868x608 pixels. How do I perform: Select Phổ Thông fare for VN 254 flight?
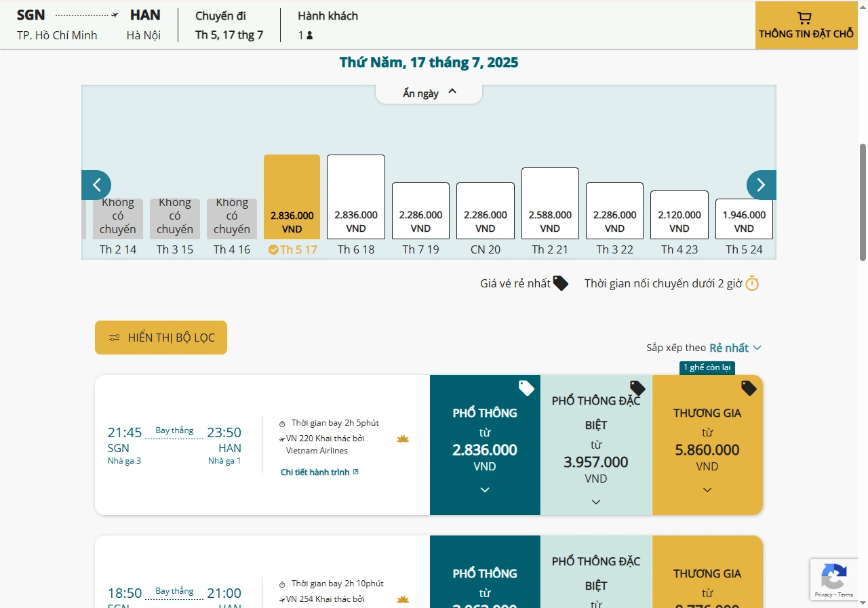(x=485, y=571)
